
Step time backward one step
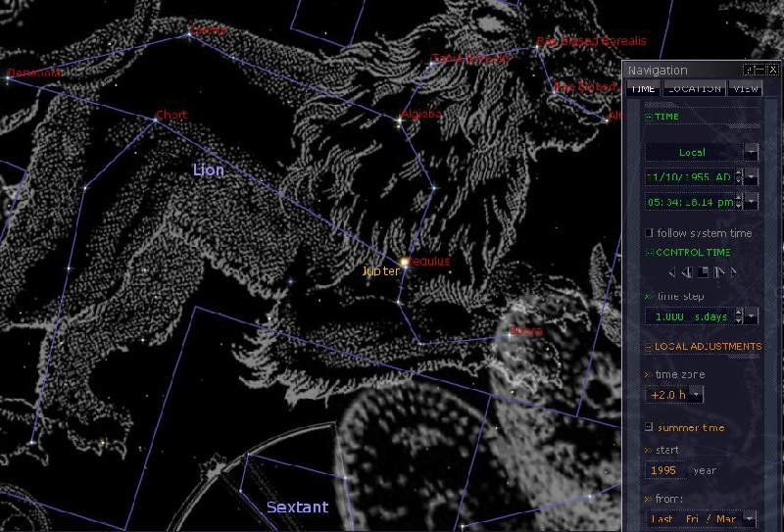[x=687, y=272]
